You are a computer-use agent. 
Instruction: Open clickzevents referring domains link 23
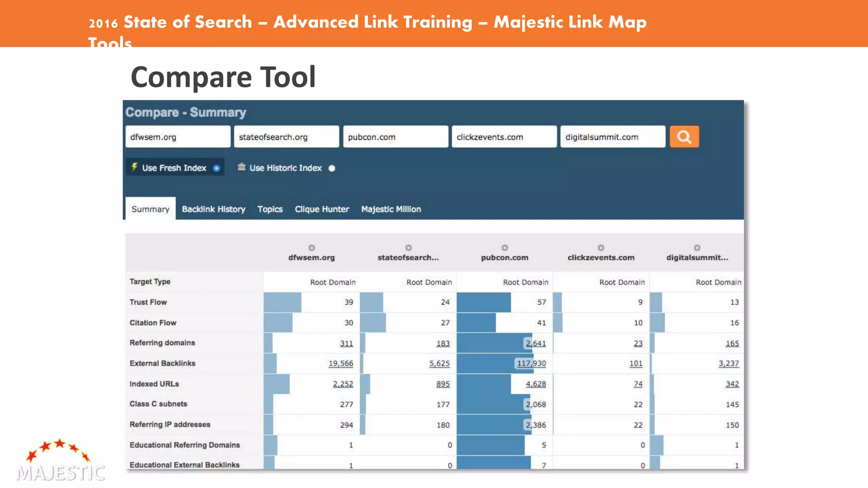(638, 343)
